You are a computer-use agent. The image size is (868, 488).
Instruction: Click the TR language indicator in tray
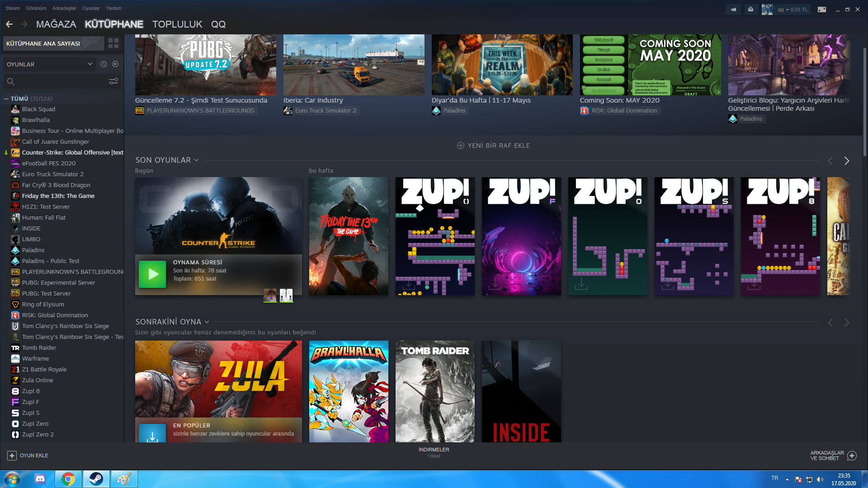(x=775, y=478)
